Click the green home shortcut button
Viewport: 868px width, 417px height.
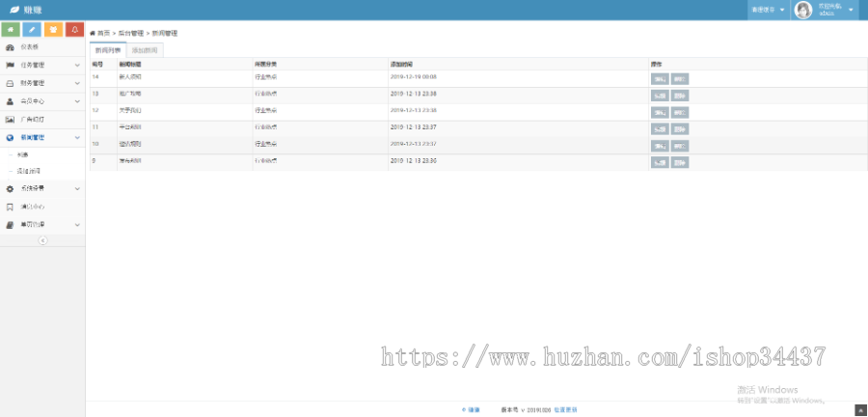point(11,30)
